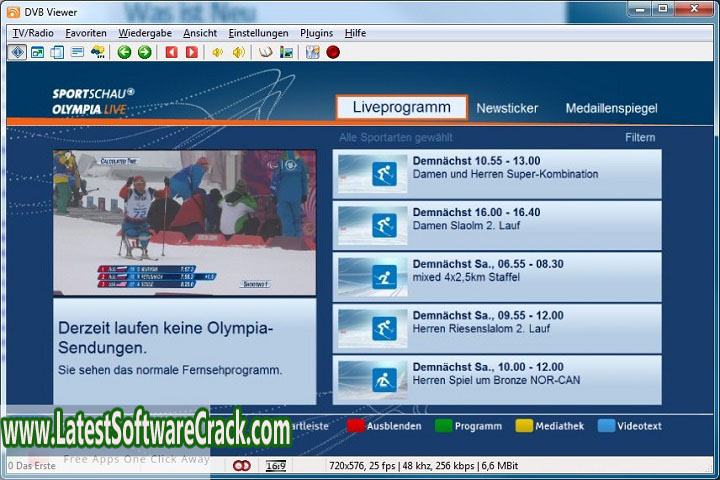Click the stereo audio indicator in status bar
This screenshot has height=480, width=720.
pyautogui.click(x=242, y=466)
